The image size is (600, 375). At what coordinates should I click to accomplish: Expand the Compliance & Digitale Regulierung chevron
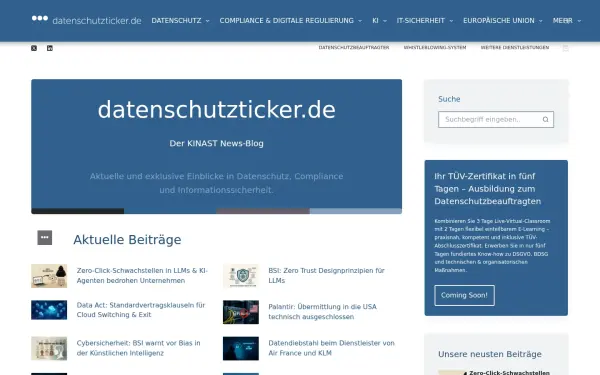tap(360, 21)
